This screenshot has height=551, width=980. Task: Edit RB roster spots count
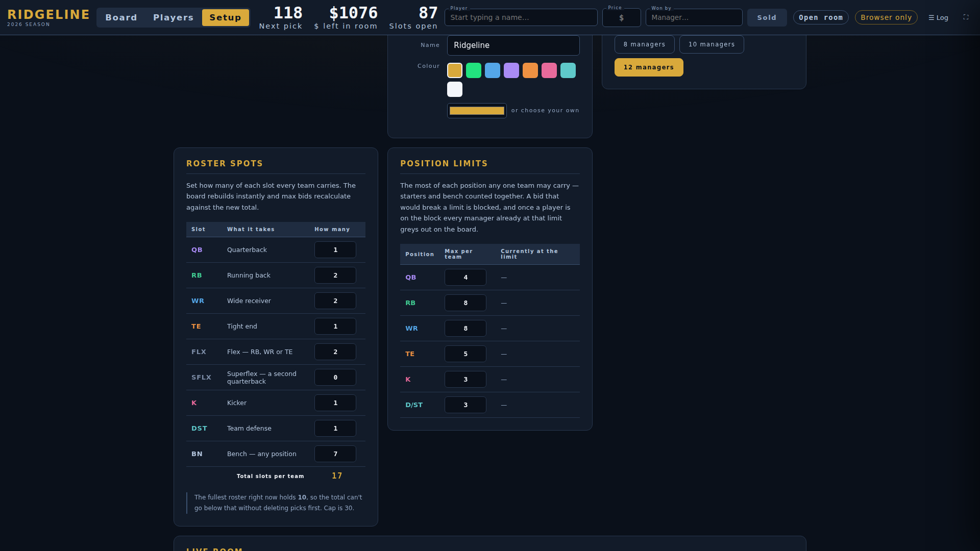tap(335, 275)
